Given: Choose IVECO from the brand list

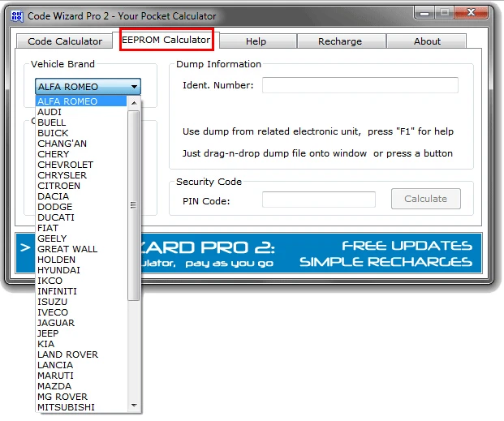Looking at the screenshot, I should (x=81, y=312).
